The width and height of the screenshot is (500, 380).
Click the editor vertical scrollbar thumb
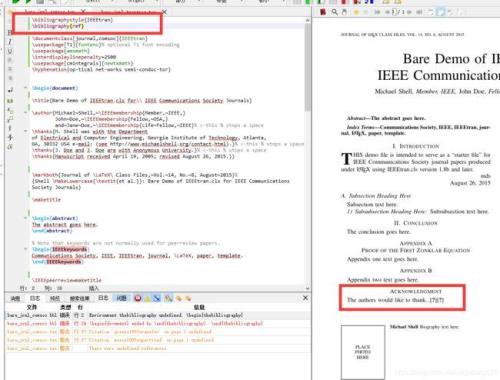point(307,67)
